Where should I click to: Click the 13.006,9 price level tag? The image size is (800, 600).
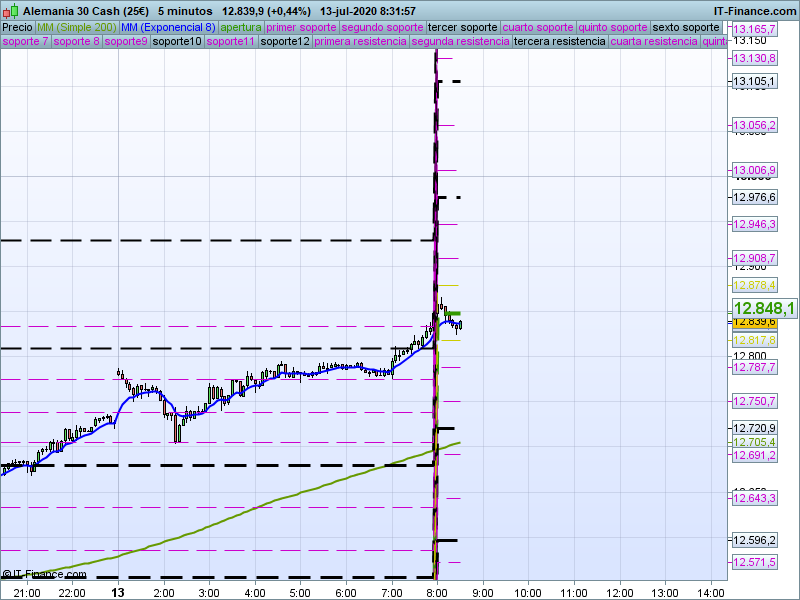[754, 170]
